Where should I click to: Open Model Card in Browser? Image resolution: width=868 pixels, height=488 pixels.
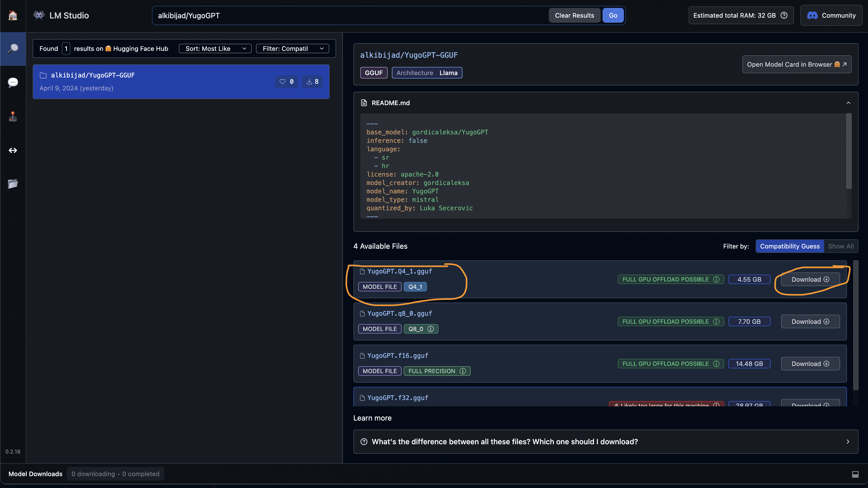click(x=797, y=64)
